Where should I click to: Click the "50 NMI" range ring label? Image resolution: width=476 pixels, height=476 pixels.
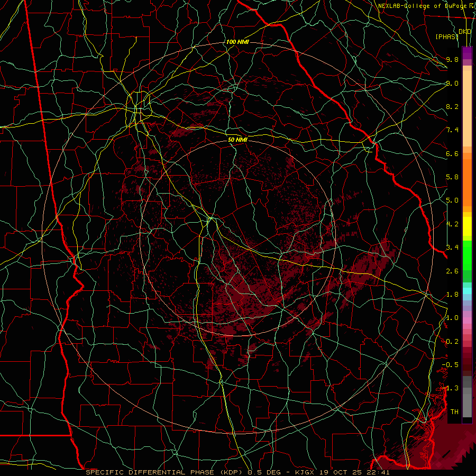coord(237,140)
